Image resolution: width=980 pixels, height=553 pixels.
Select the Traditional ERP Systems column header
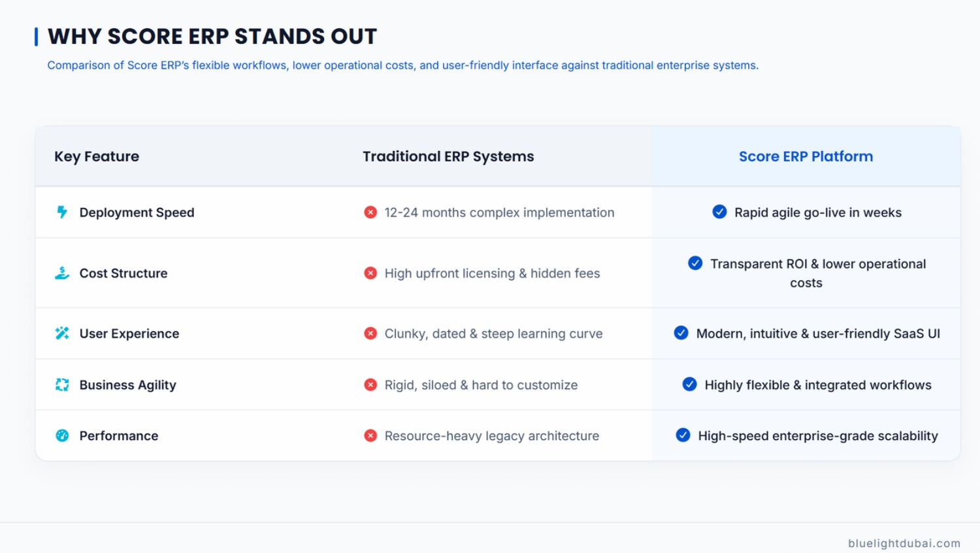448,156
